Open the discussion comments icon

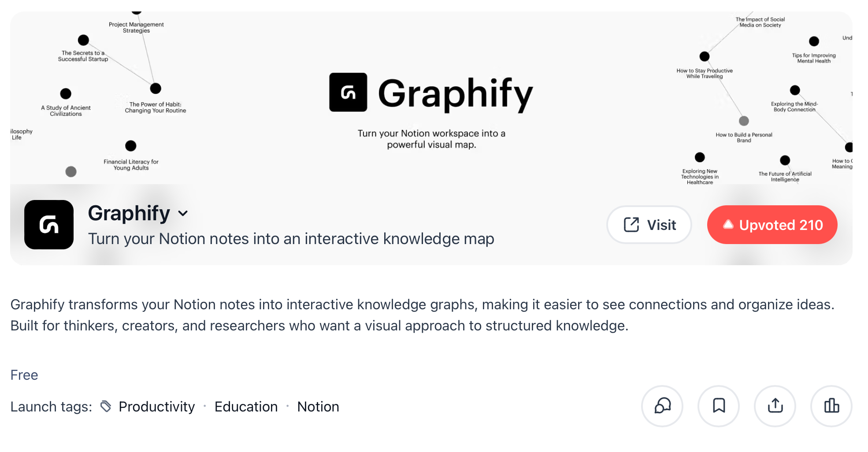click(662, 406)
